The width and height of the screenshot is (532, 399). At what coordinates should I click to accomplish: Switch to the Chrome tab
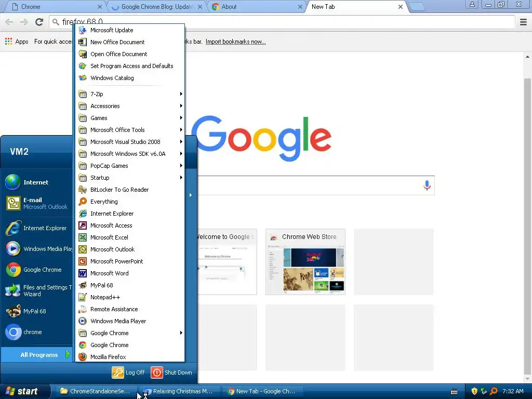coord(56,7)
